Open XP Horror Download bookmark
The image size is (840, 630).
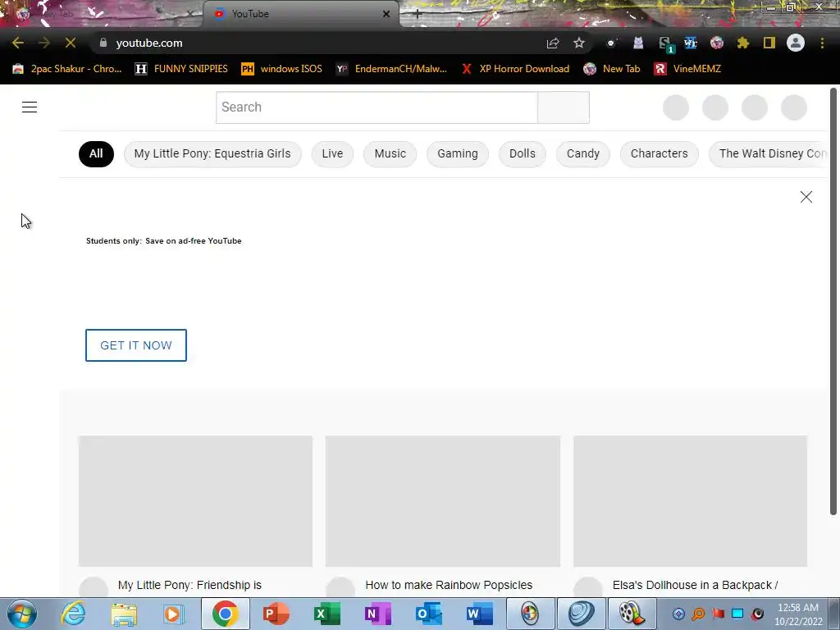coord(515,69)
